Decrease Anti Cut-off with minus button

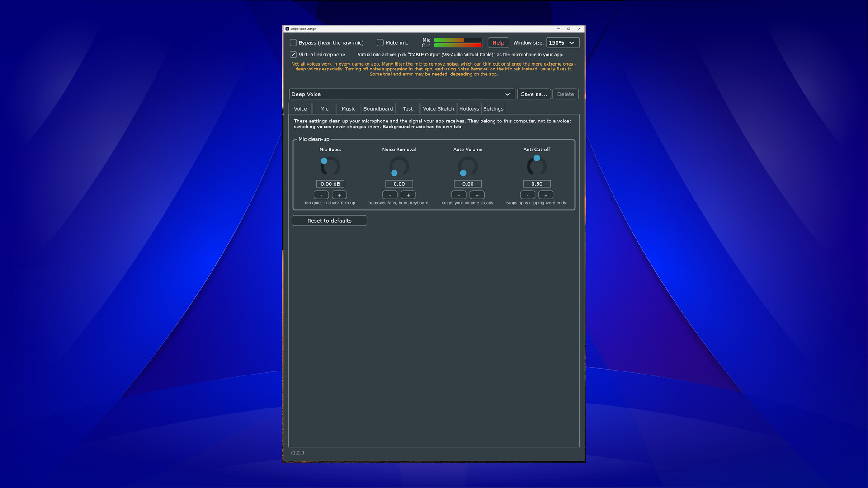pyautogui.click(x=528, y=195)
